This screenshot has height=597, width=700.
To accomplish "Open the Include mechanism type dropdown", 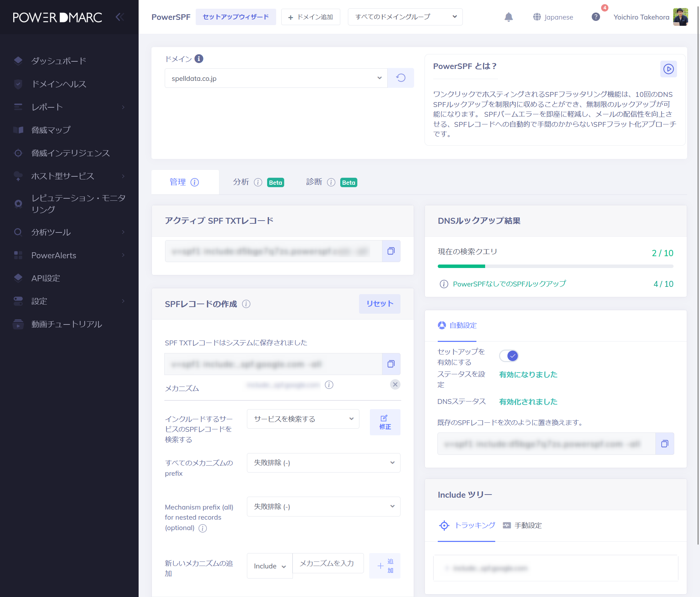I will pos(270,566).
